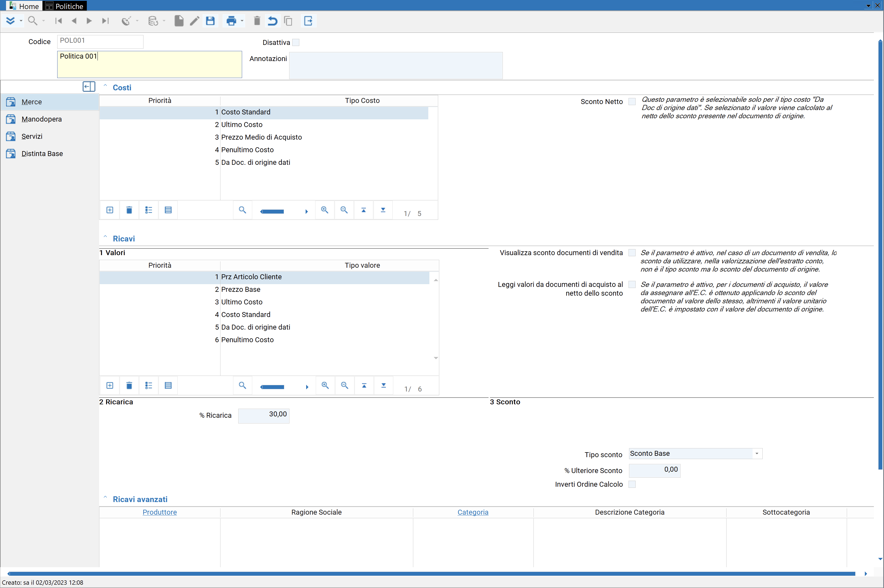884x588 pixels.
Task: Open the search icon dropdown arrow
Action: tap(44, 21)
